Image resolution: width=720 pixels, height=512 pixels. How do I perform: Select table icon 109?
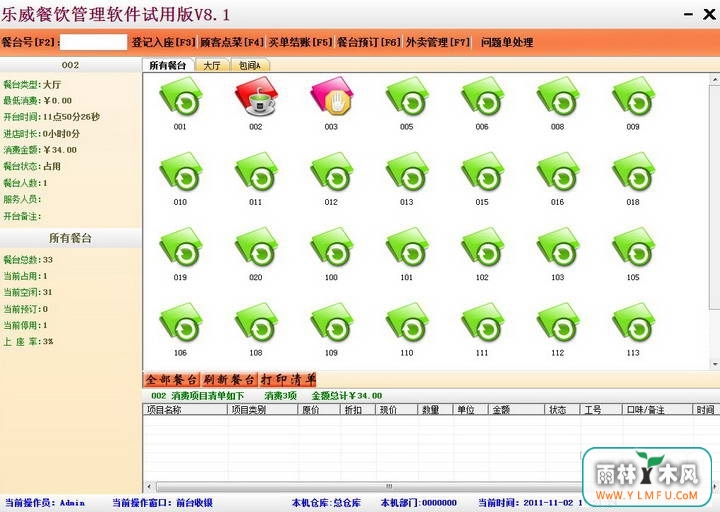point(332,323)
